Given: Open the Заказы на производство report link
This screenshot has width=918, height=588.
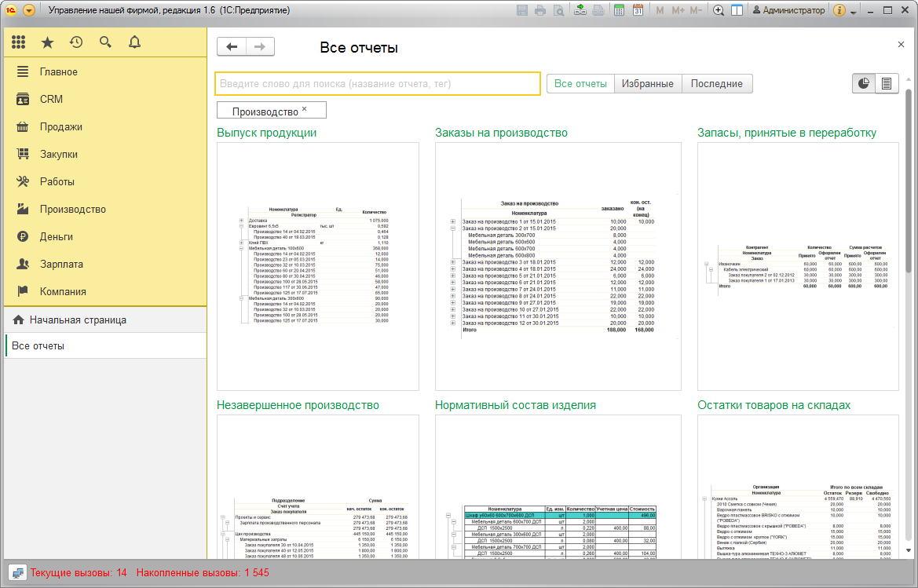Looking at the screenshot, I should pos(501,133).
